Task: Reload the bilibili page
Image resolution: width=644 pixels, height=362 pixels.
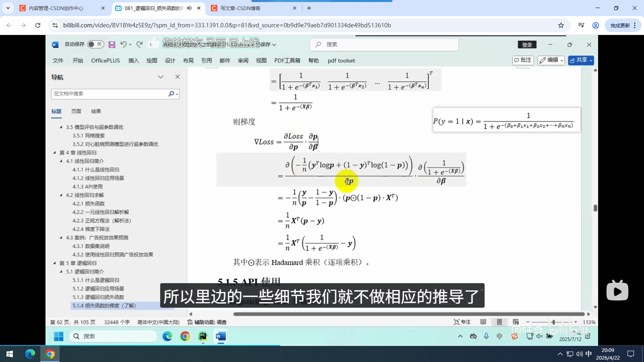Action: pos(38,25)
